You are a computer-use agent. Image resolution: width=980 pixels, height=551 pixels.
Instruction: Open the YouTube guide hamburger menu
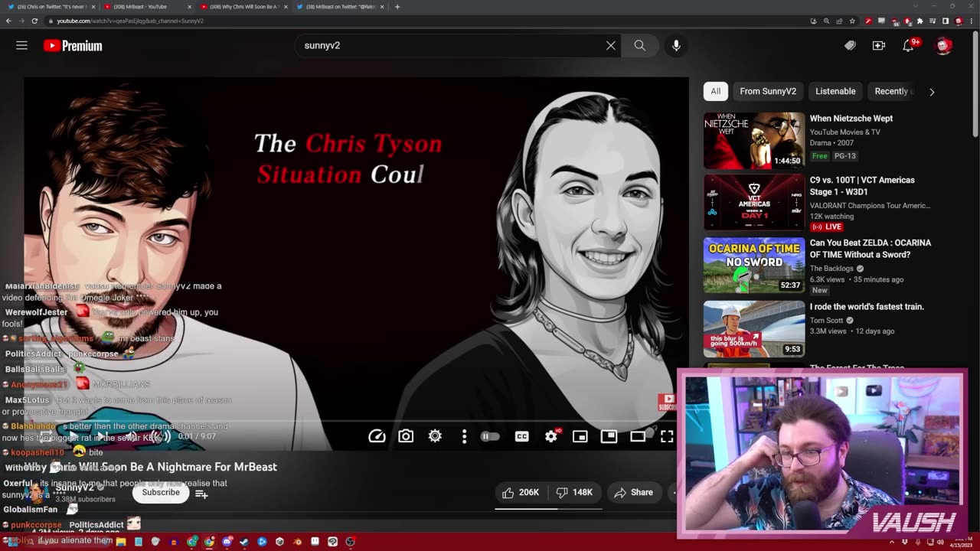21,45
